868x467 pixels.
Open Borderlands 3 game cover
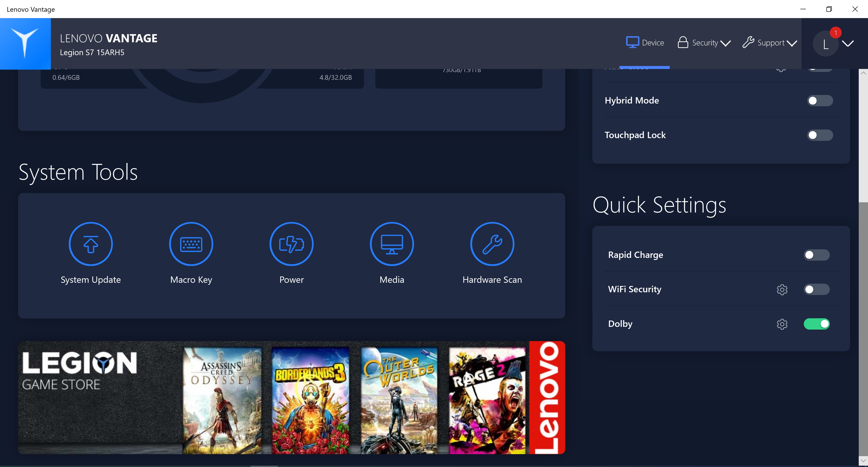tap(311, 401)
